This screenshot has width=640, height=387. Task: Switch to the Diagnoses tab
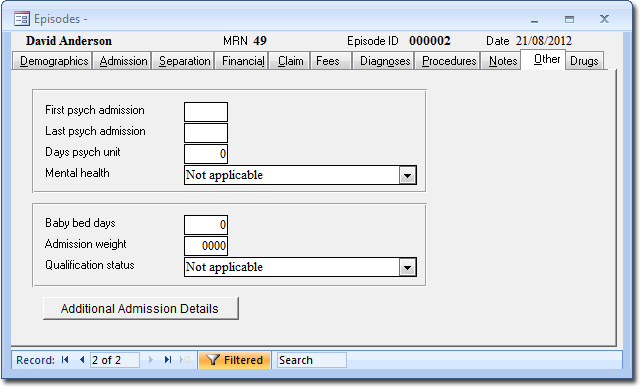(384, 61)
